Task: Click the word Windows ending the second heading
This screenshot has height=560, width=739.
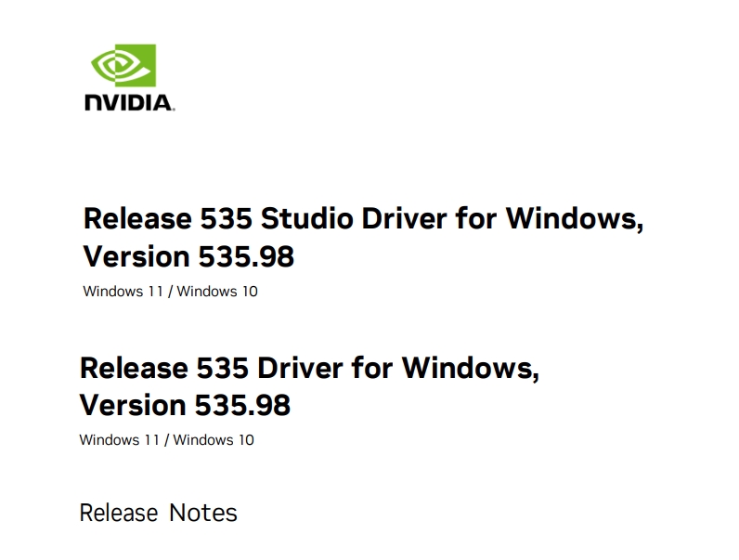Action: pos(471,368)
